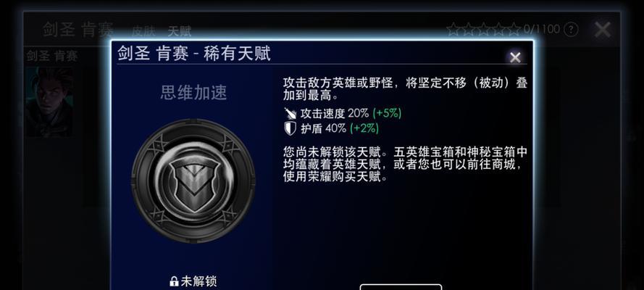The height and width of the screenshot is (290, 644).
Task: Click the help question mark icon
Action: pyautogui.click(x=571, y=30)
